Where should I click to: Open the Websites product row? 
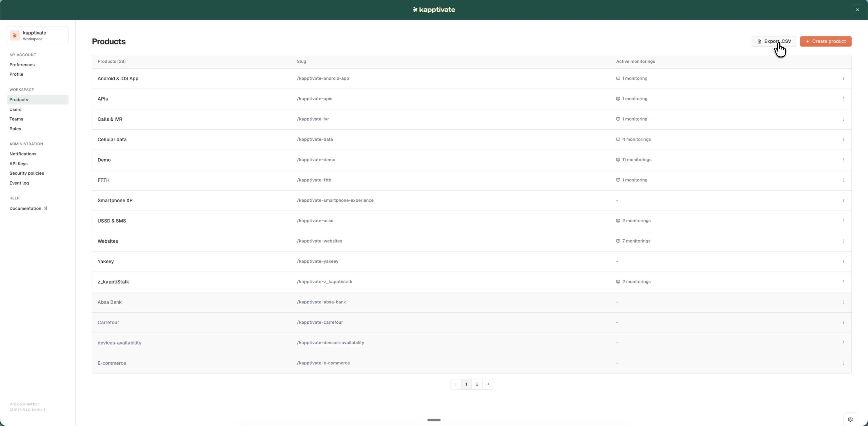click(471, 241)
